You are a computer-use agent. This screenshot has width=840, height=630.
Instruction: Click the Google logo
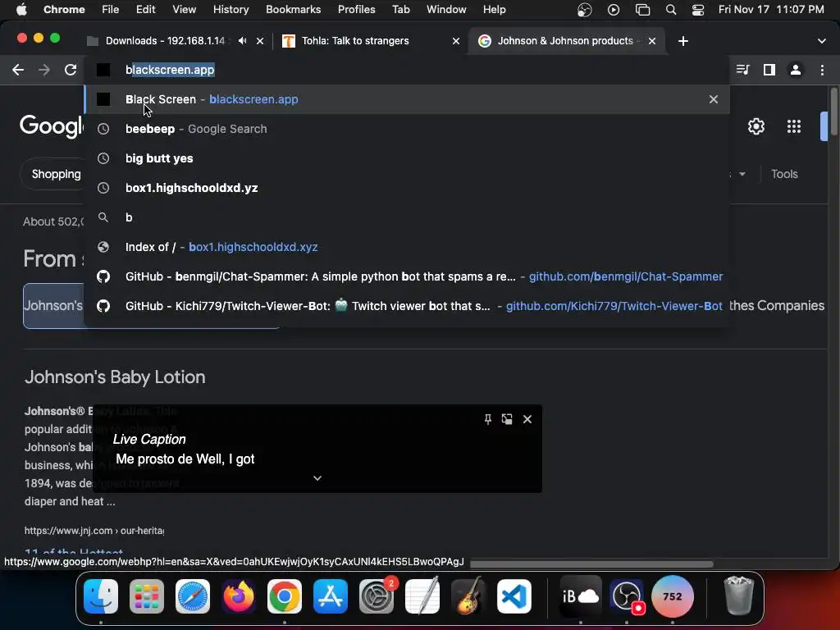pos(52,126)
